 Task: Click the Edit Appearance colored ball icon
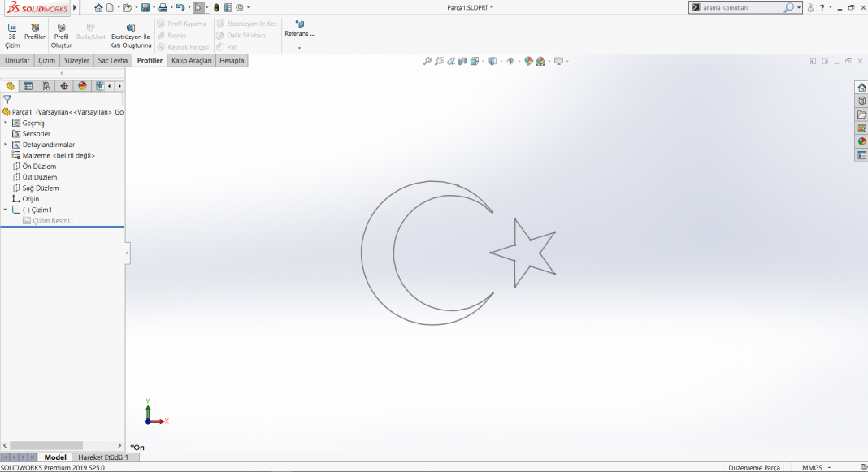pyautogui.click(x=527, y=60)
